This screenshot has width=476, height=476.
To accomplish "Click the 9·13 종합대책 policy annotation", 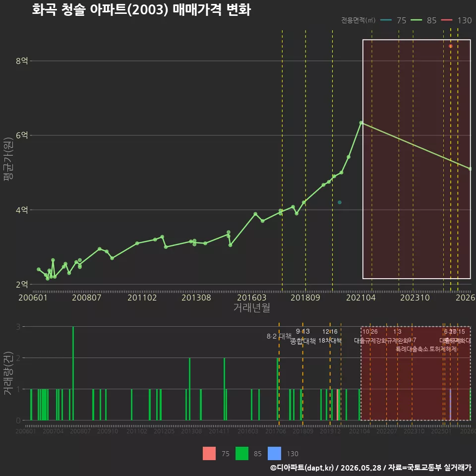I will pyautogui.click(x=303, y=336).
